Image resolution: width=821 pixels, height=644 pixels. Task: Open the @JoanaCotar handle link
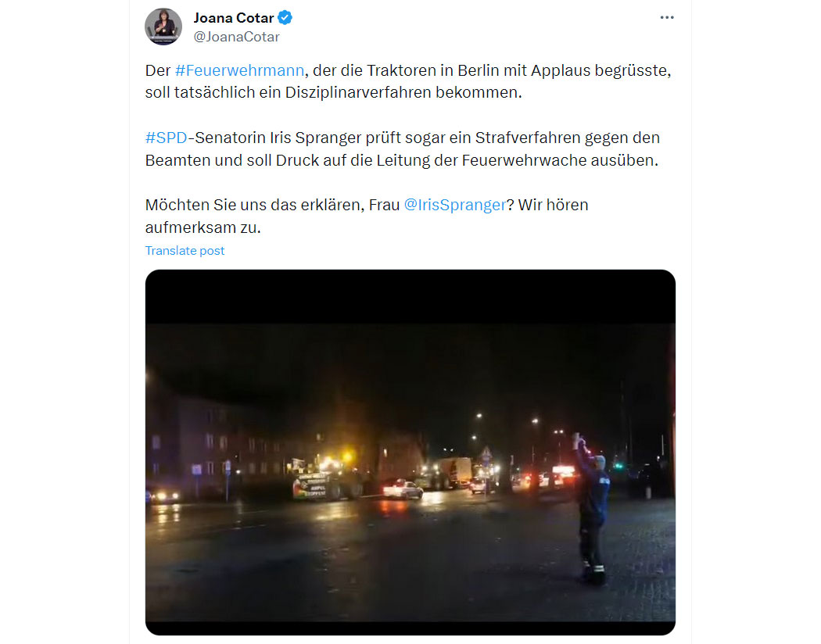(x=237, y=37)
